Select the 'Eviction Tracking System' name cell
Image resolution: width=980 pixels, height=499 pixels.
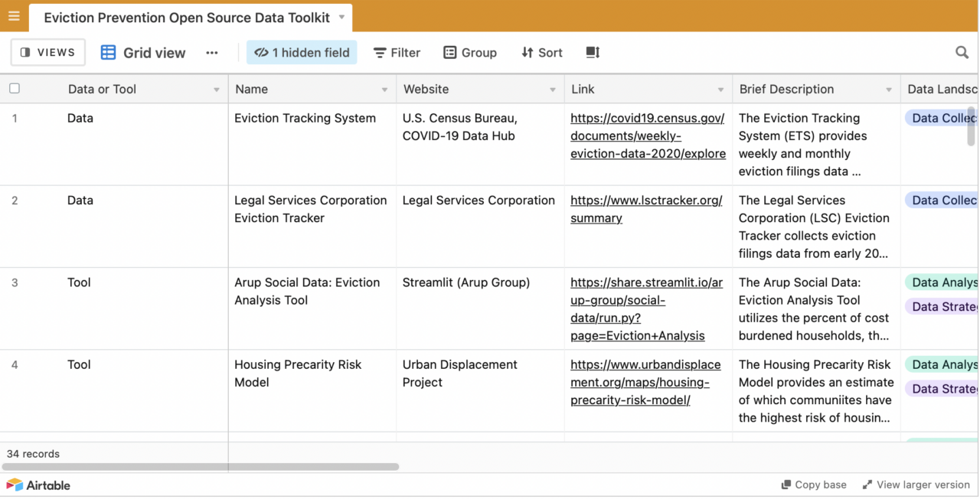point(312,145)
